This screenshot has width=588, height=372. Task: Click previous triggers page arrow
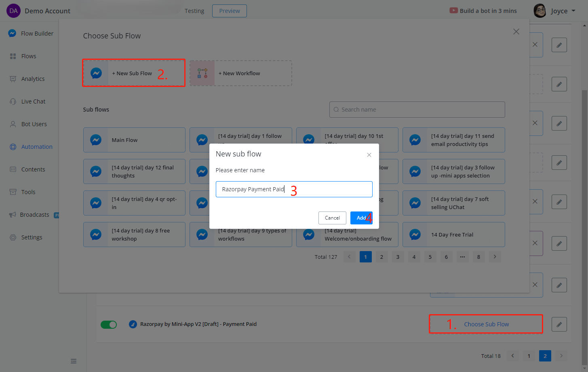513,356
